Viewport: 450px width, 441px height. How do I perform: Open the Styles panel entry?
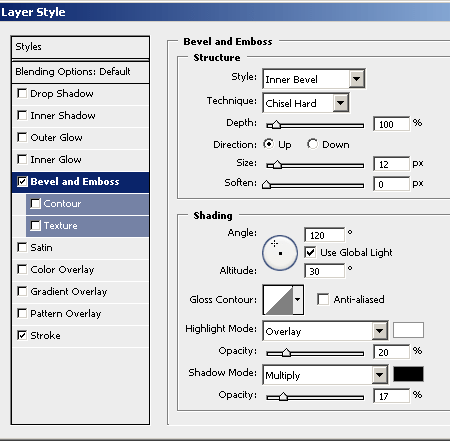point(80,47)
